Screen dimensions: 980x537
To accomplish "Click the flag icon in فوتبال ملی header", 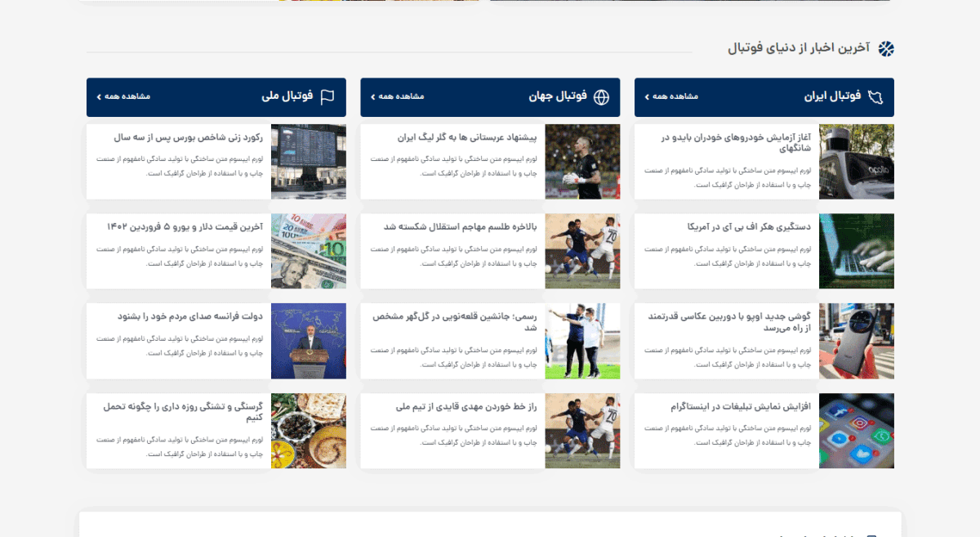I will tap(327, 97).
